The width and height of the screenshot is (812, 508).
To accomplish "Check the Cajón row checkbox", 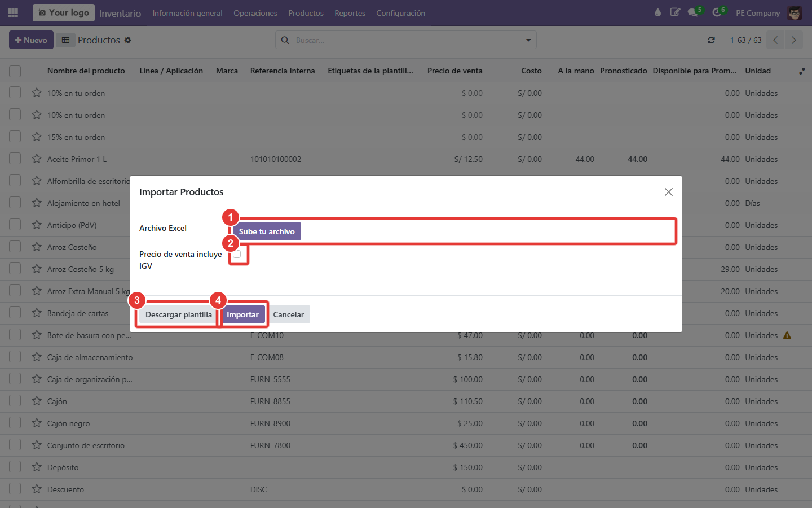I will coord(15,401).
